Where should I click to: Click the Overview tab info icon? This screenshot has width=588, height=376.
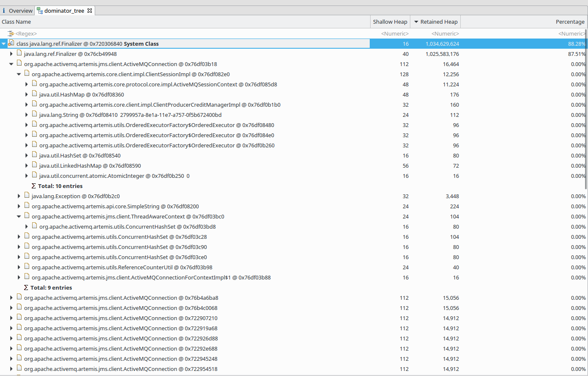(x=4, y=11)
